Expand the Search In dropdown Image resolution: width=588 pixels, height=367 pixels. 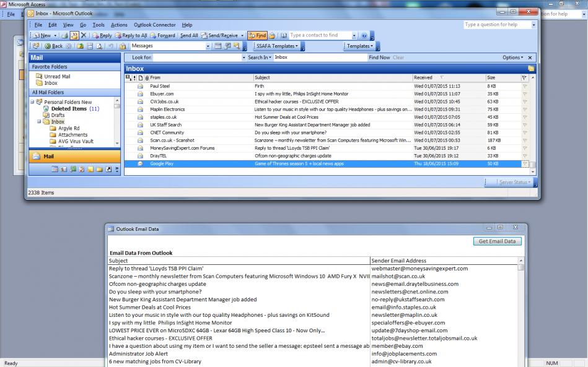tap(244, 57)
